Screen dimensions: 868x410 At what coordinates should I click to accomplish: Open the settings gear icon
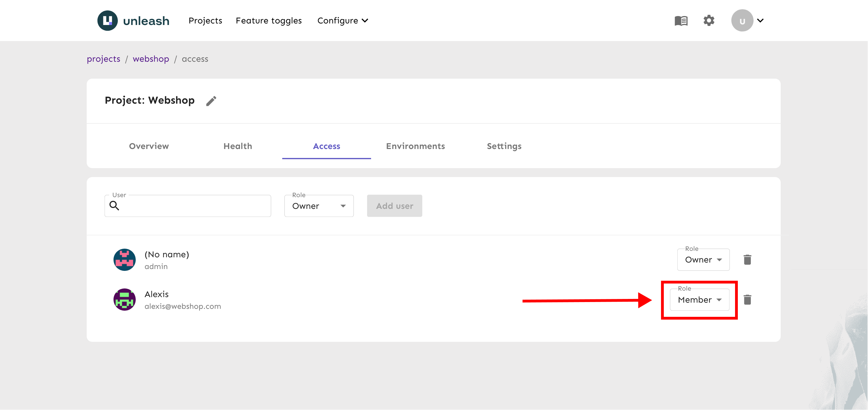[x=709, y=21]
